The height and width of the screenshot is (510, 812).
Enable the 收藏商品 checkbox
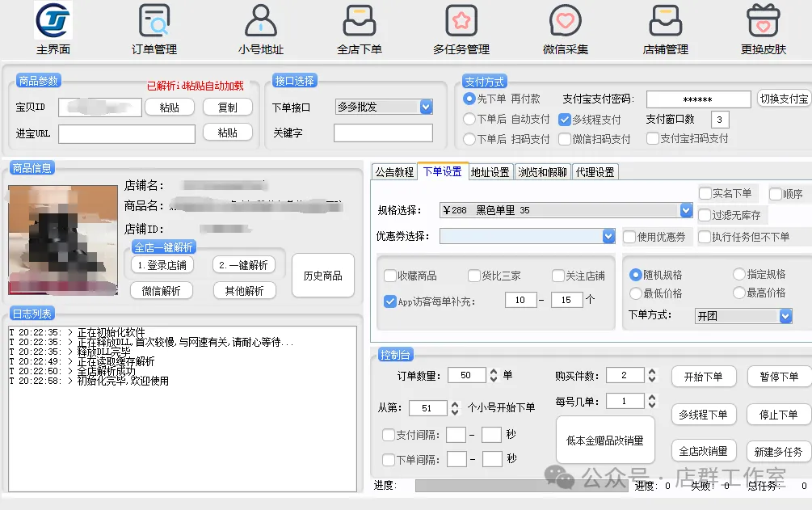(x=391, y=276)
